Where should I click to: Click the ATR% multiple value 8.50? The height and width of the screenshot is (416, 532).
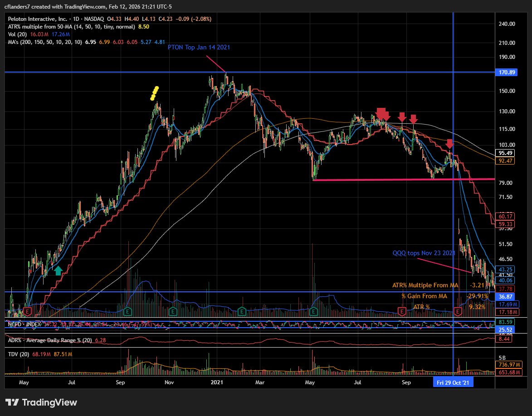click(x=143, y=26)
